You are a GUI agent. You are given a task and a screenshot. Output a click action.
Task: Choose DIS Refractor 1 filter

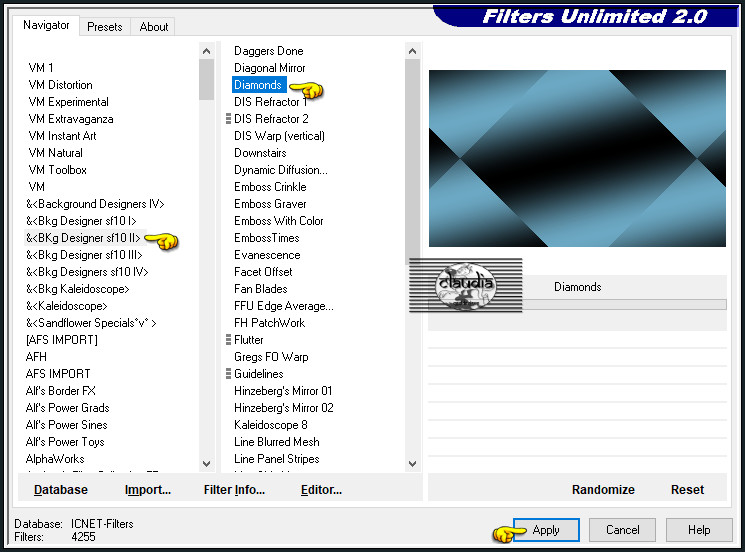[x=270, y=102]
